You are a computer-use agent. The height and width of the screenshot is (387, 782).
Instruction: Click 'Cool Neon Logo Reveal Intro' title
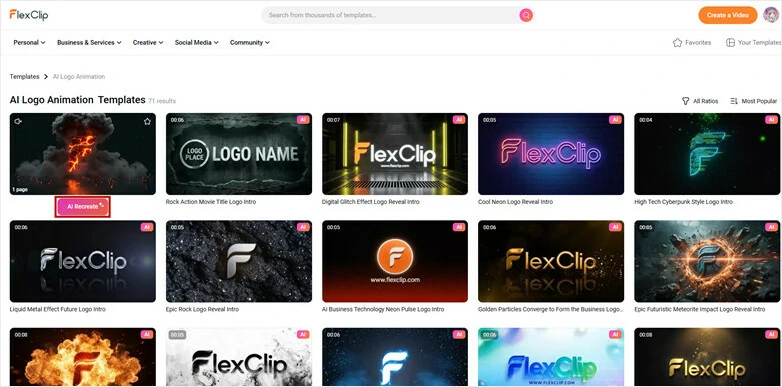[515, 202]
